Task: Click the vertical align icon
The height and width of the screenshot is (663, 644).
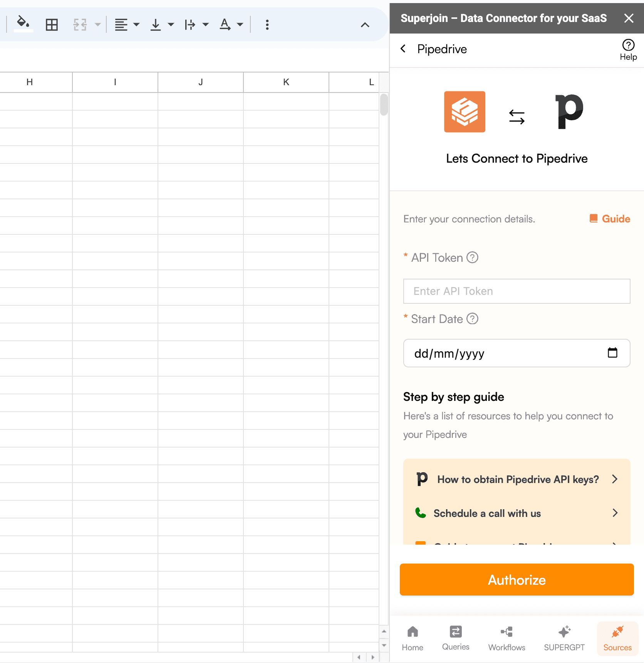Action: click(156, 25)
